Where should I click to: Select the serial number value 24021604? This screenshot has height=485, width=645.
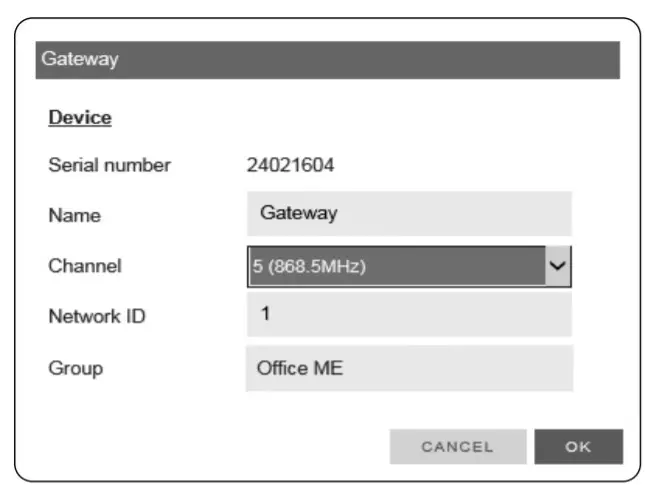point(290,165)
